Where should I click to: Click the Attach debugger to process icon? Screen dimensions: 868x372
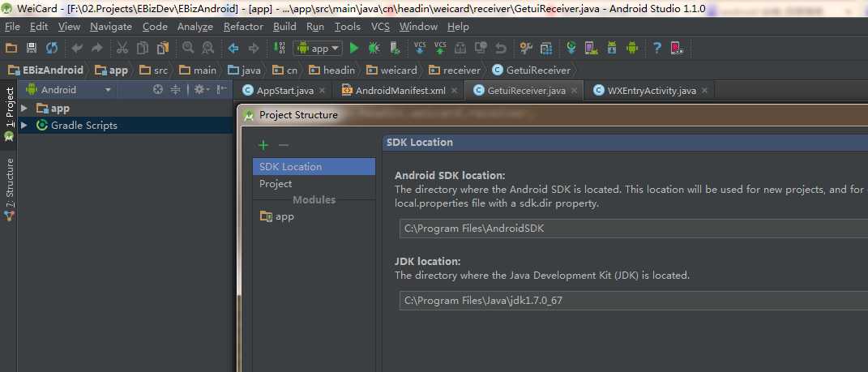coord(395,49)
